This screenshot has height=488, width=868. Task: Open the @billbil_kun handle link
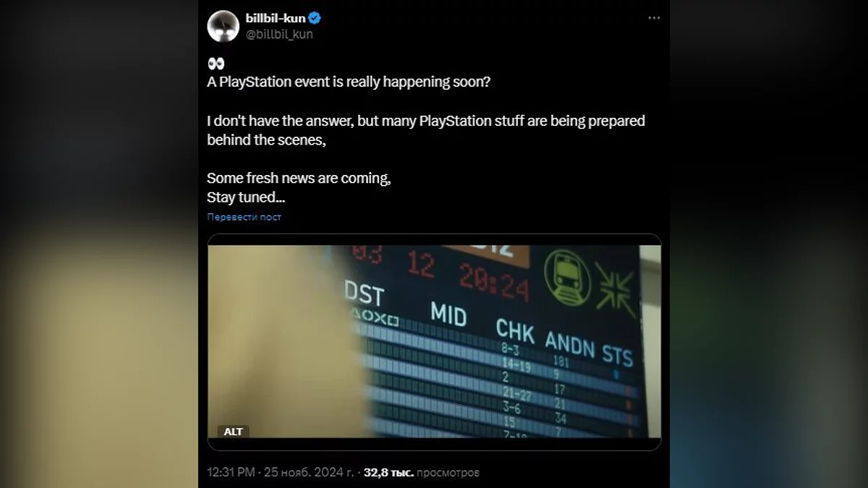coord(279,33)
